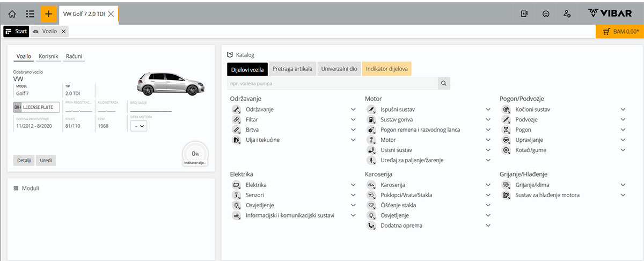
Task: Expand the Elektrika row chevron
Action: pos(353,185)
